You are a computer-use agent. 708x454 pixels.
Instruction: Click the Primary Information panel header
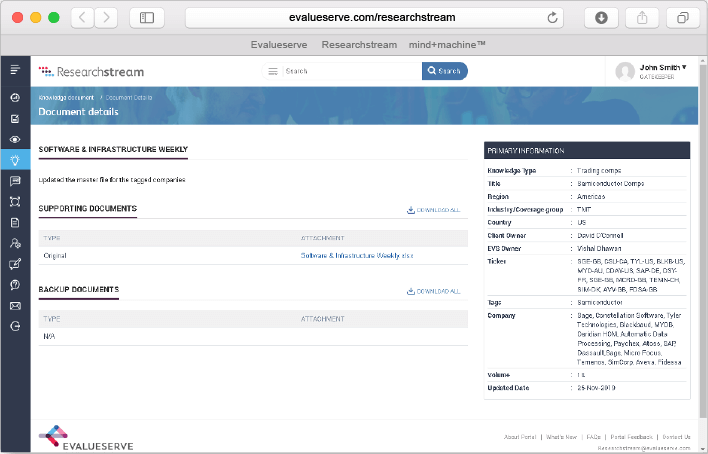click(587, 150)
